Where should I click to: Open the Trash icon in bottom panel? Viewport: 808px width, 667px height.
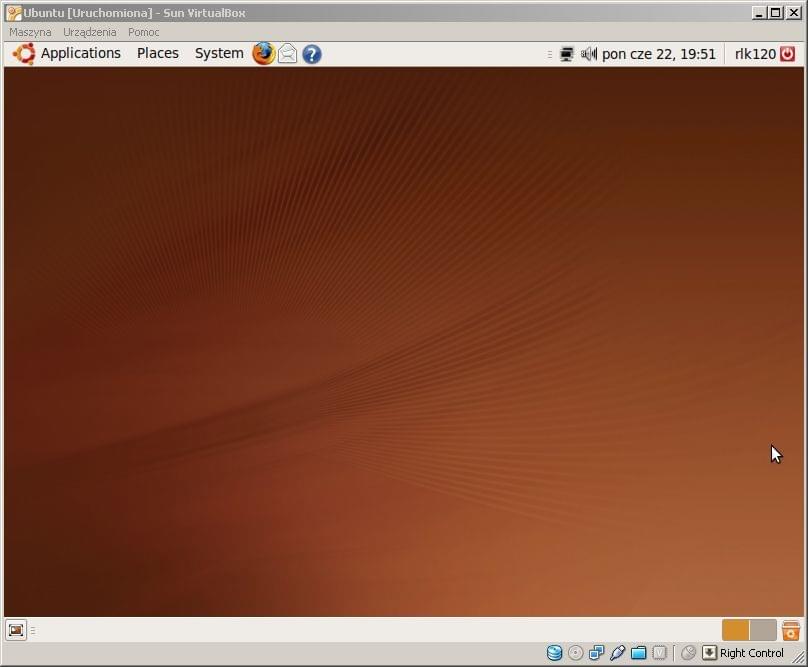(790, 630)
